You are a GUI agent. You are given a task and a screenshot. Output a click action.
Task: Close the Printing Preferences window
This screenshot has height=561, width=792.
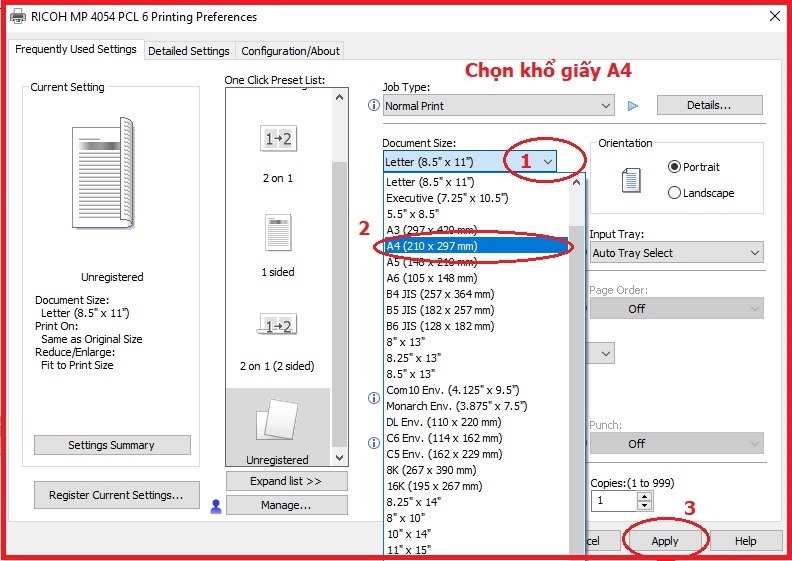coord(774,17)
